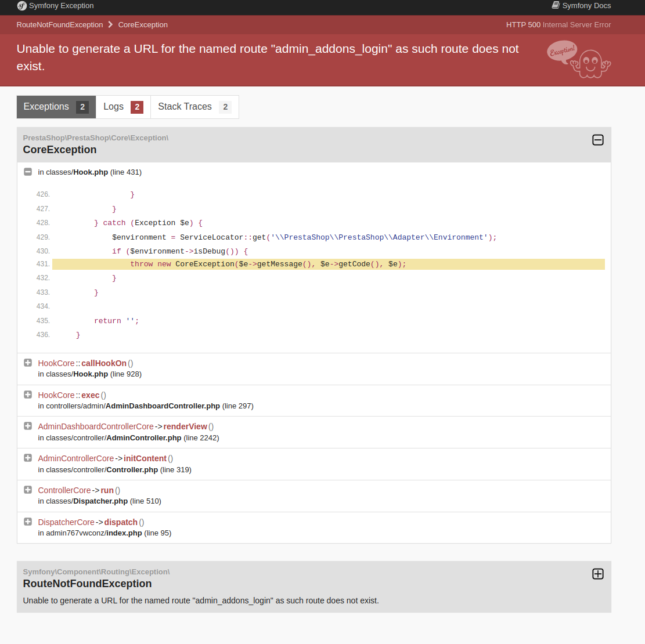Click the RouteNotFoundException breadcrumb link
Image resolution: width=645 pixels, height=644 pixels.
[x=59, y=24]
